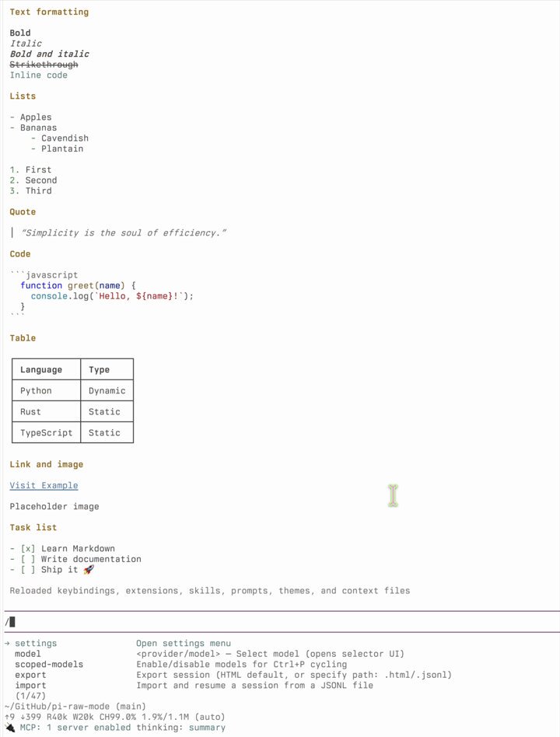Image resolution: width=560 pixels, height=737 pixels.
Task: Click the numbered item Second
Action: coord(41,180)
